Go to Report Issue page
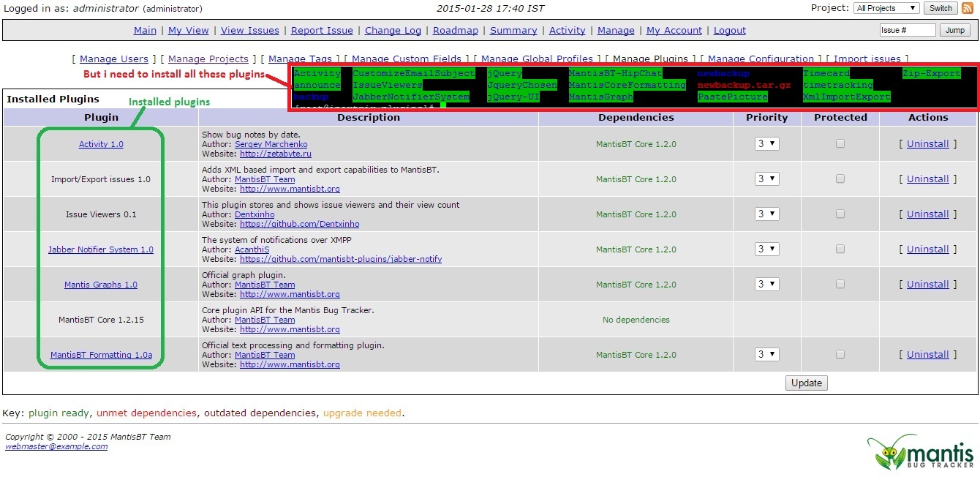 coord(322,31)
